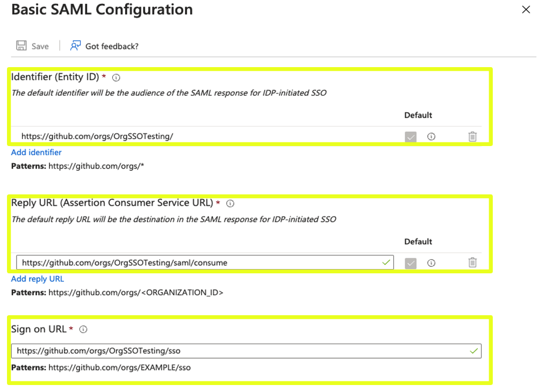Toggle default checkbox for OrgSSOTesting identifier
Viewport: 539px width, 392px height.
[x=411, y=137]
